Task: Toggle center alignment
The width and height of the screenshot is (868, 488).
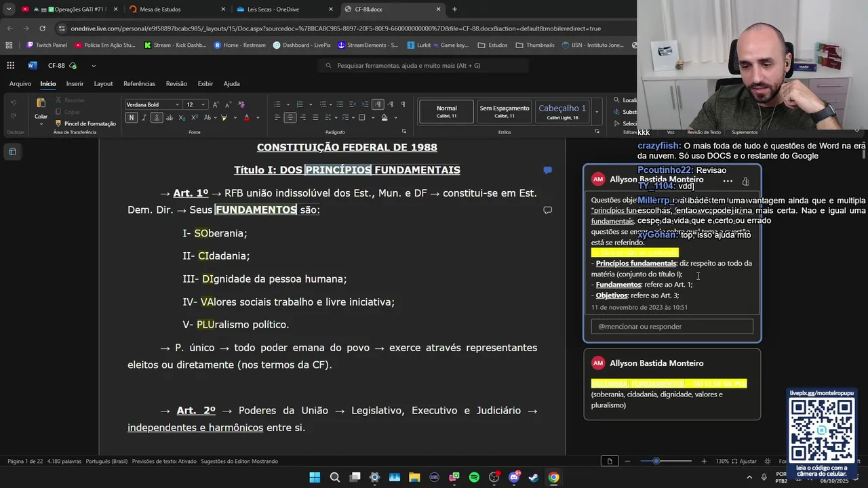Action: 290,117
